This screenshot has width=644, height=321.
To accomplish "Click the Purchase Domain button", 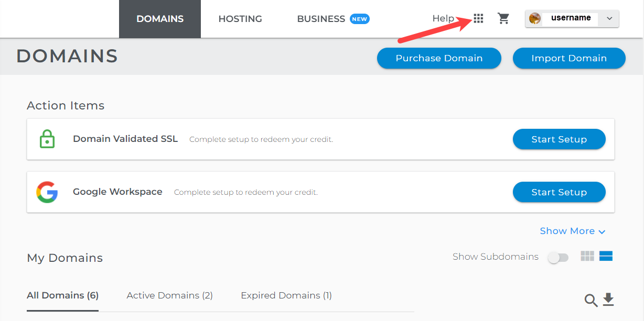I will tap(439, 58).
